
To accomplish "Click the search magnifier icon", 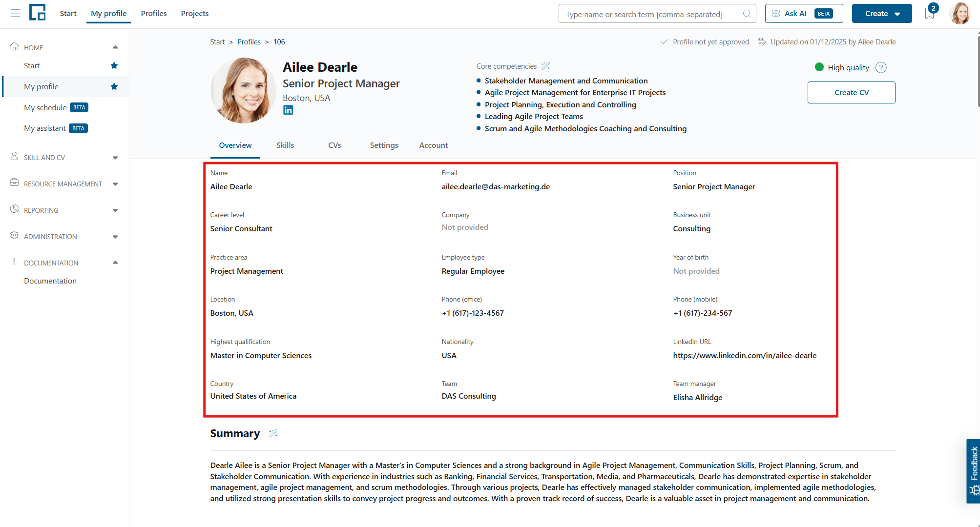I will (747, 14).
